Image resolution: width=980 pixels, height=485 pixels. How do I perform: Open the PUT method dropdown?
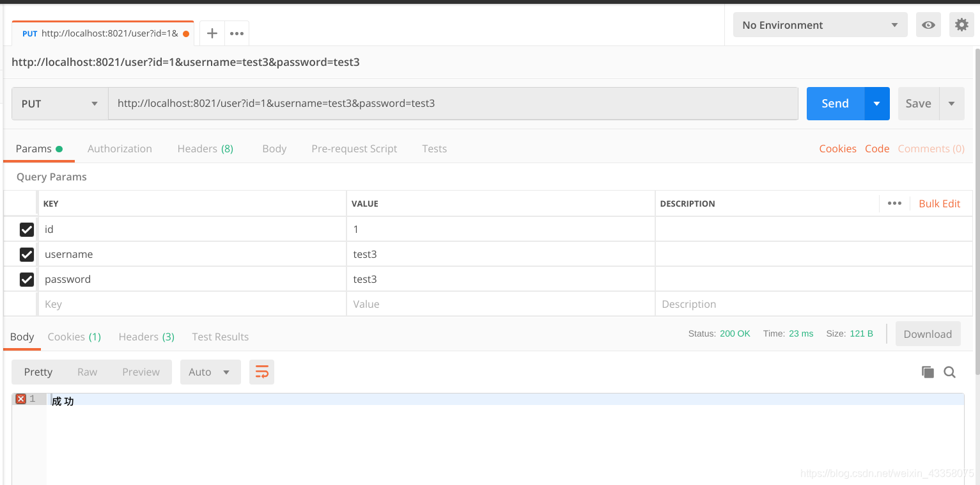(60, 104)
